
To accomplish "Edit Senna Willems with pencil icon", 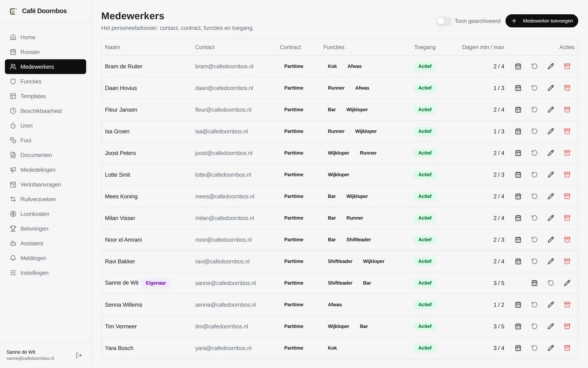I will point(551,305).
